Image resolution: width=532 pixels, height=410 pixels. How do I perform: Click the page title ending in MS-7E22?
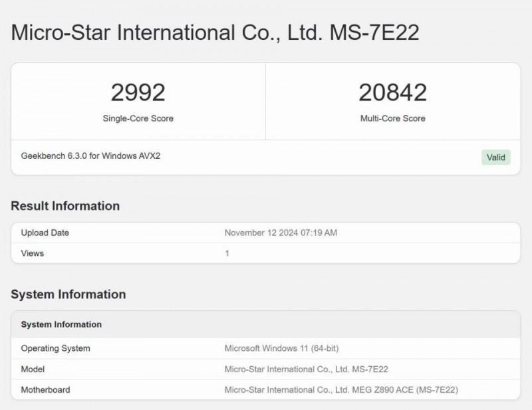tap(215, 33)
